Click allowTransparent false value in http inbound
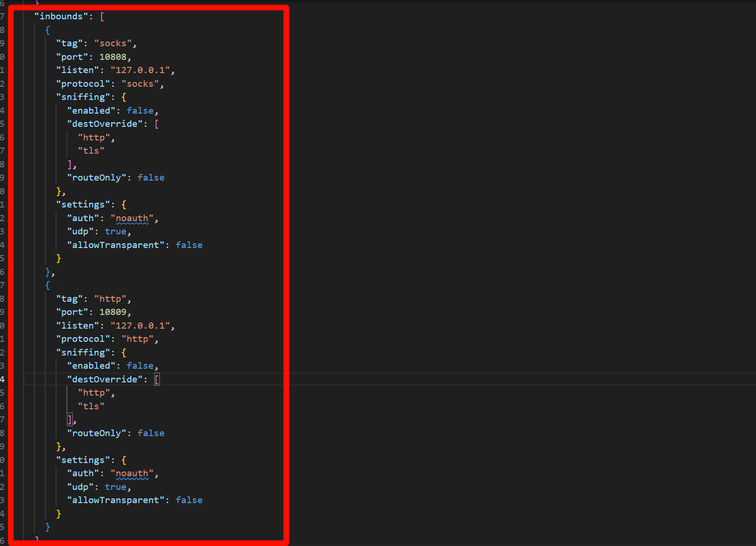This screenshot has width=756, height=546. coord(189,500)
